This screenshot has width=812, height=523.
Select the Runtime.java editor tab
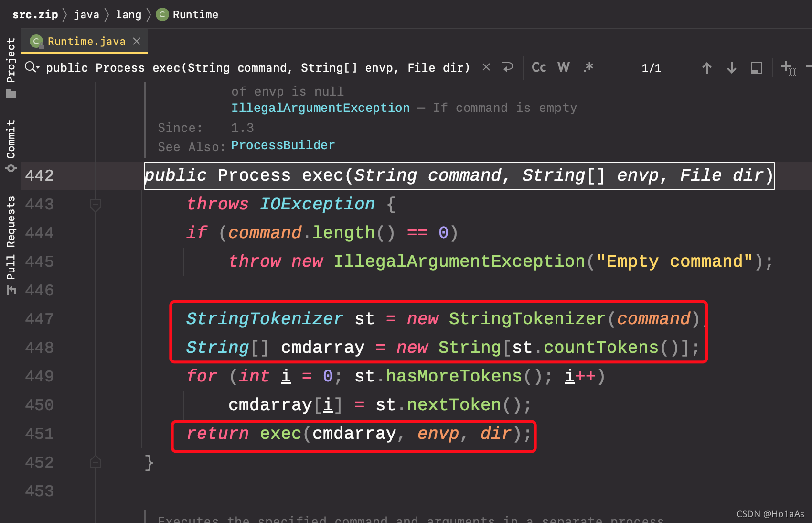coord(85,41)
